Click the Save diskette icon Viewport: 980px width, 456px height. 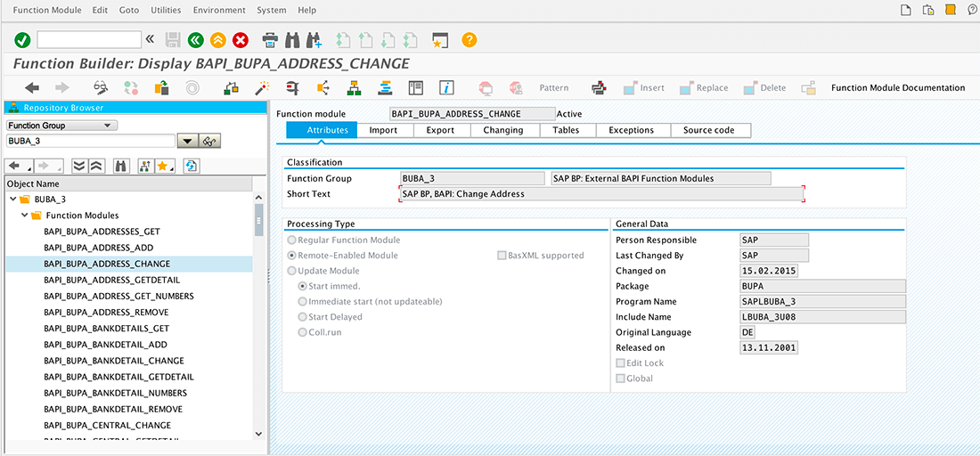[x=173, y=39]
